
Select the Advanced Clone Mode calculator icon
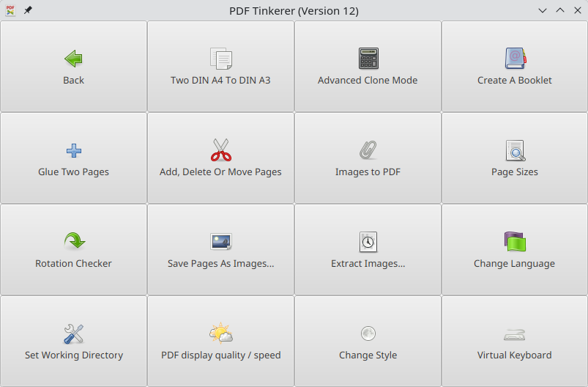368,58
